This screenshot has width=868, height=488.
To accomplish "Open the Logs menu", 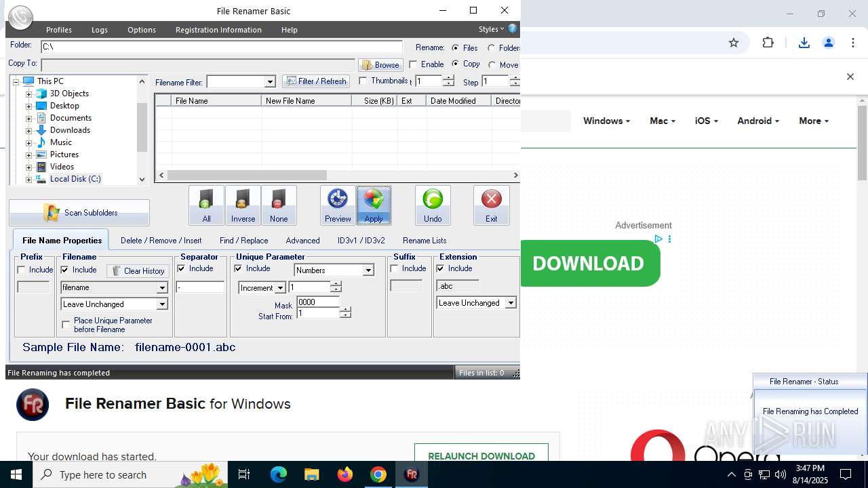I will pyautogui.click(x=100, y=30).
